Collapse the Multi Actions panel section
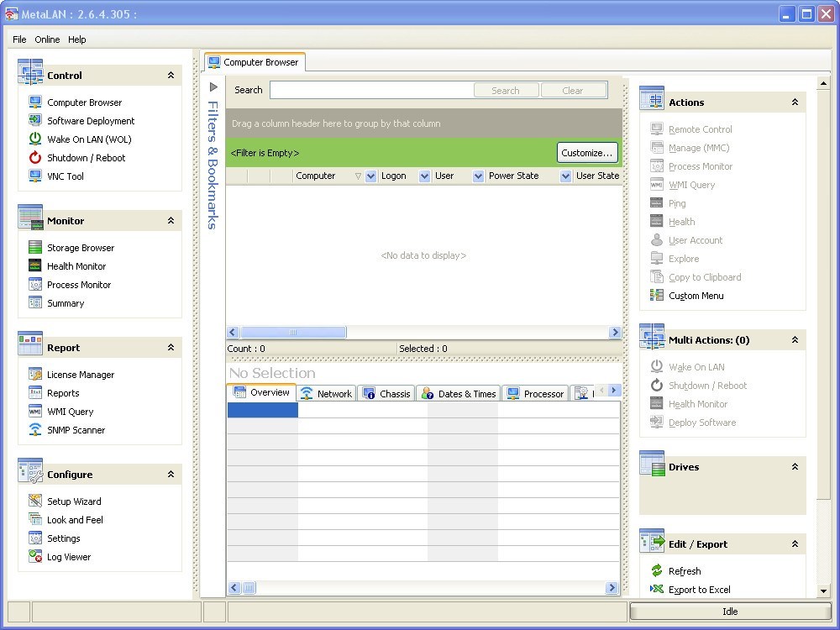The width and height of the screenshot is (840, 630). coord(795,339)
